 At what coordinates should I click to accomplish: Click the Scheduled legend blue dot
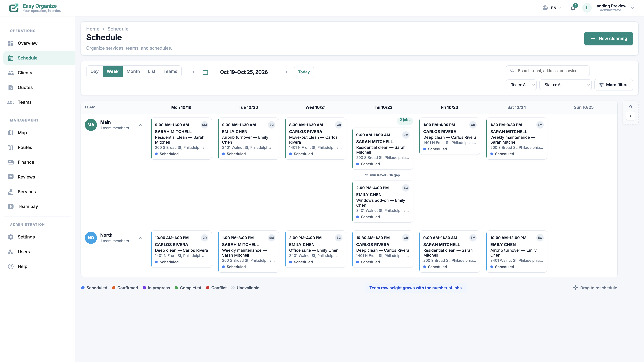click(83, 288)
